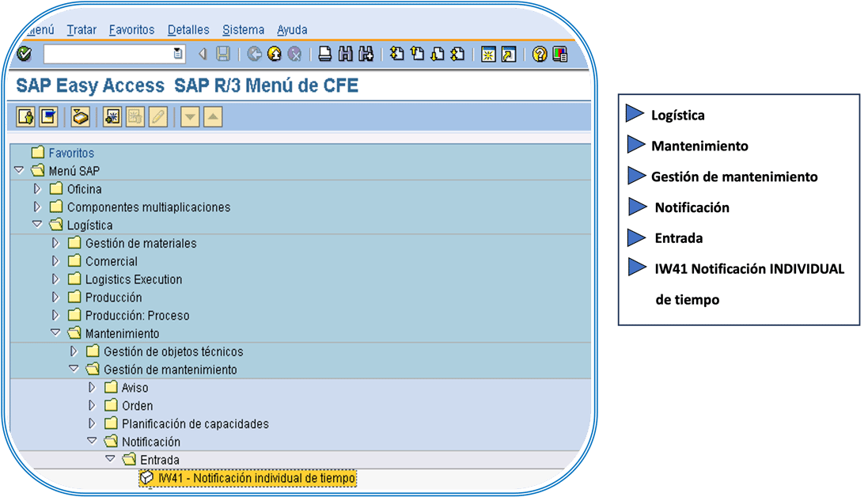Screen dimensions: 868x497
Task: Select the Logística tree label
Action: [x=89, y=226]
